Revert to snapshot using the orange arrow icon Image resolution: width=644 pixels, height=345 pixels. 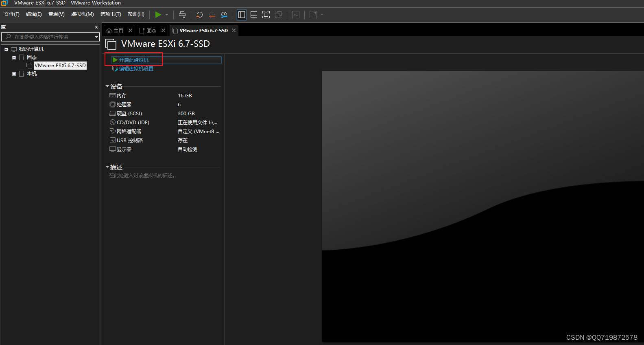click(x=212, y=15)
